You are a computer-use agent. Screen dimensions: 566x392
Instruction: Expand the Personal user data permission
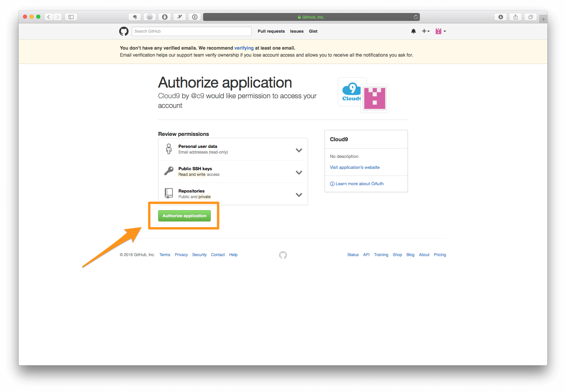(299, 150)
